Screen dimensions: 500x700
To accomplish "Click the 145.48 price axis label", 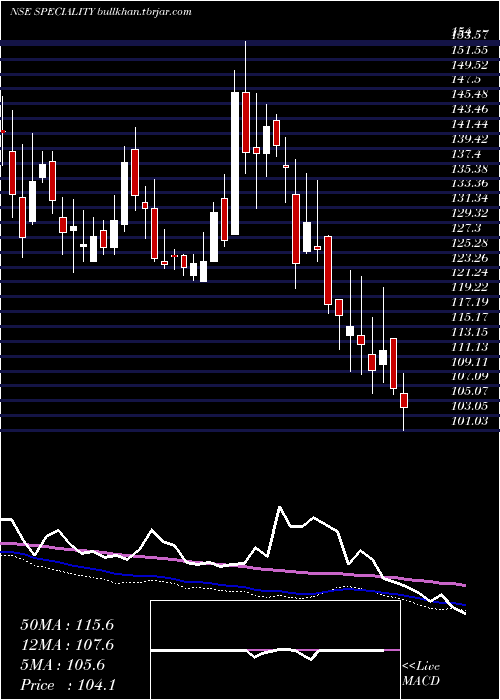I will pyautogui.click(x=469, y=95).
